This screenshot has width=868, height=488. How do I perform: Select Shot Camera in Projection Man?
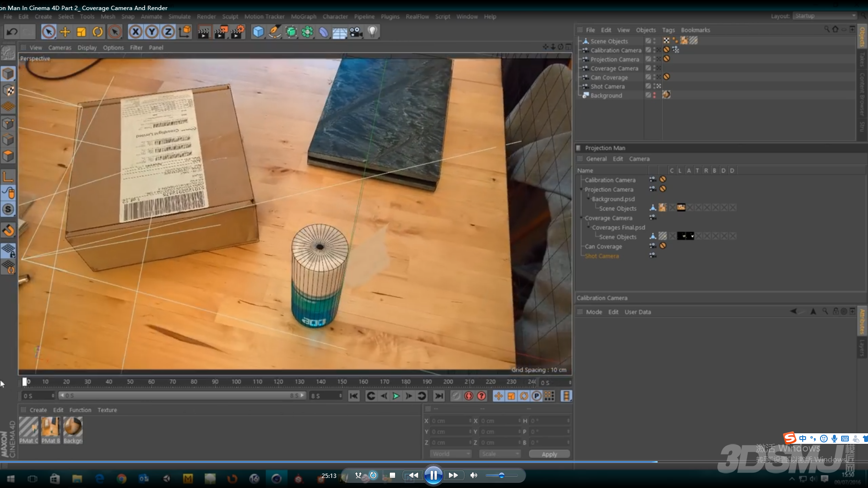tap(602, 256)
